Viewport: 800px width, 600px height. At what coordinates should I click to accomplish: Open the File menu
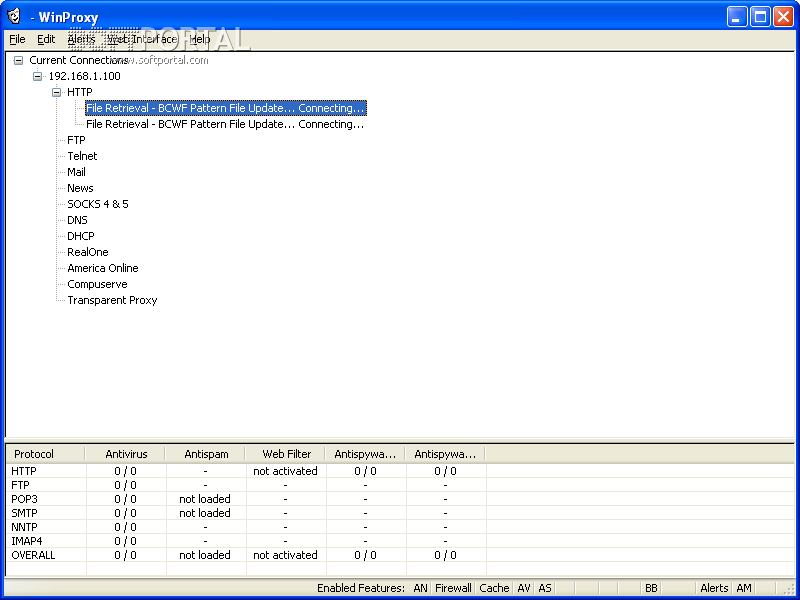(17, 39)
